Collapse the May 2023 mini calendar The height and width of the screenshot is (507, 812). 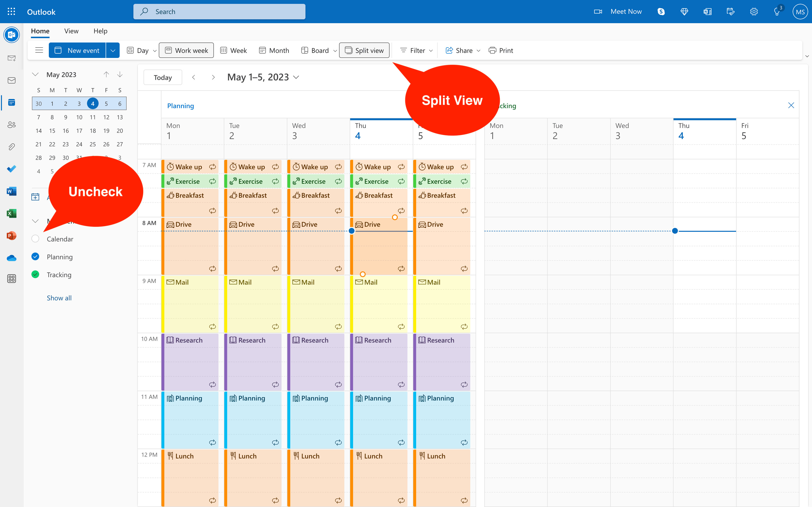(35, 74)
